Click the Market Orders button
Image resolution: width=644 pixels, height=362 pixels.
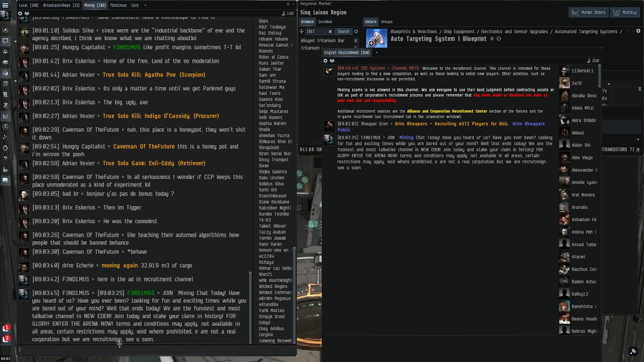[x=588, y=12]
